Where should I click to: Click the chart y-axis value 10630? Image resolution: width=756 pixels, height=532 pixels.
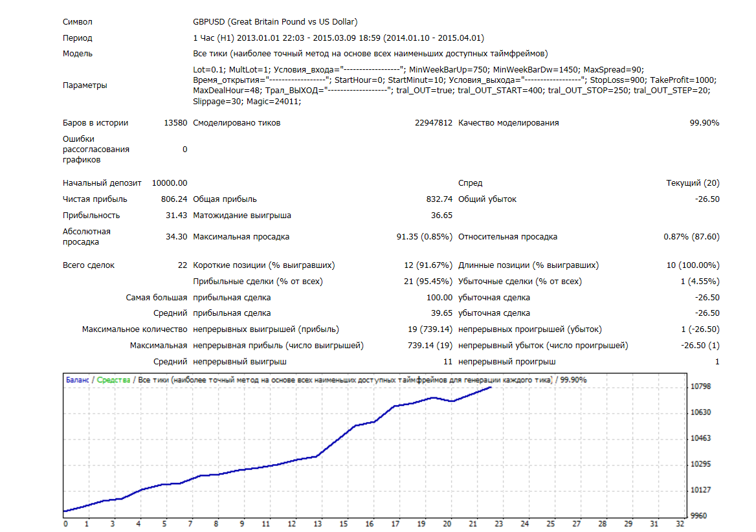(x=700, y=412)
